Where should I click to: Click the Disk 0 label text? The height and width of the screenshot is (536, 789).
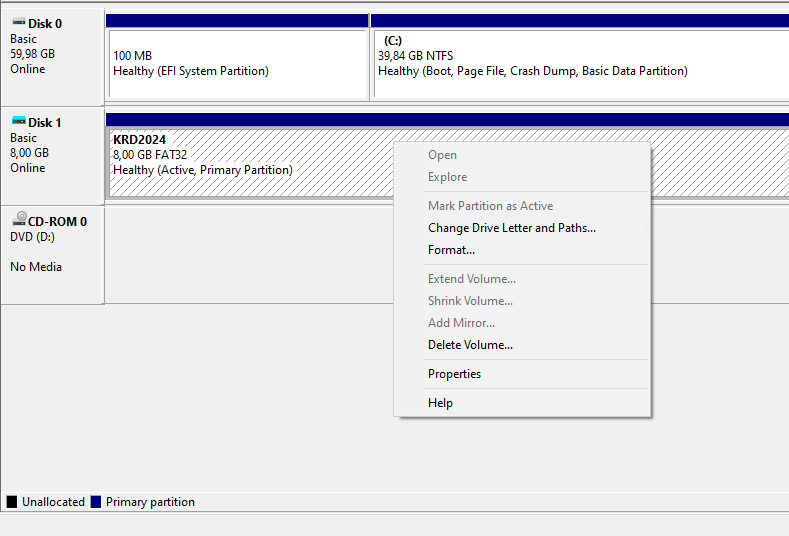click(x=45, y=24)
